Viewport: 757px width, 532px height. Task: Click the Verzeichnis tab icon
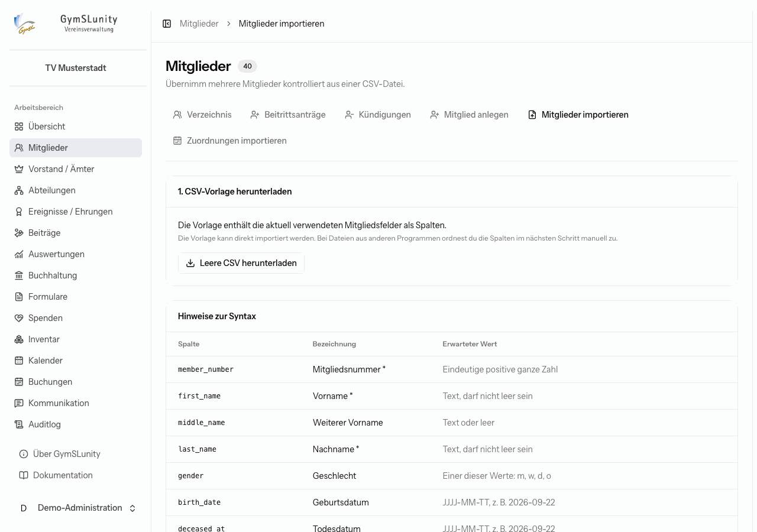177,115
